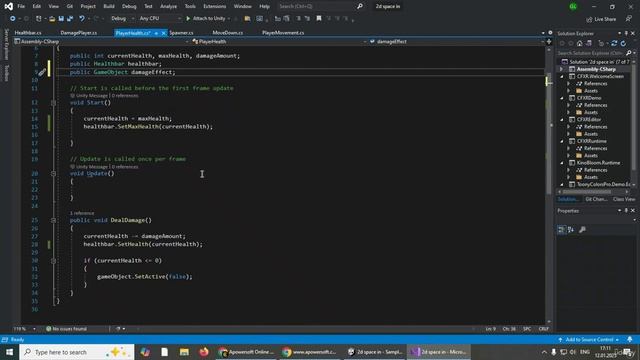Click the Undo arrow in the toolbar

(82, 18)
